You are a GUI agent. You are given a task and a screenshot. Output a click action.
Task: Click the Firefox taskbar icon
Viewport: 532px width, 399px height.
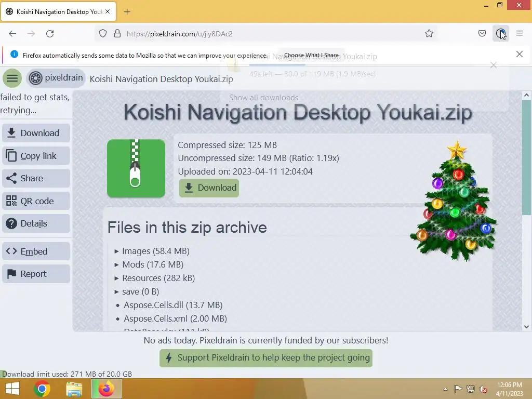pos(107,389)
